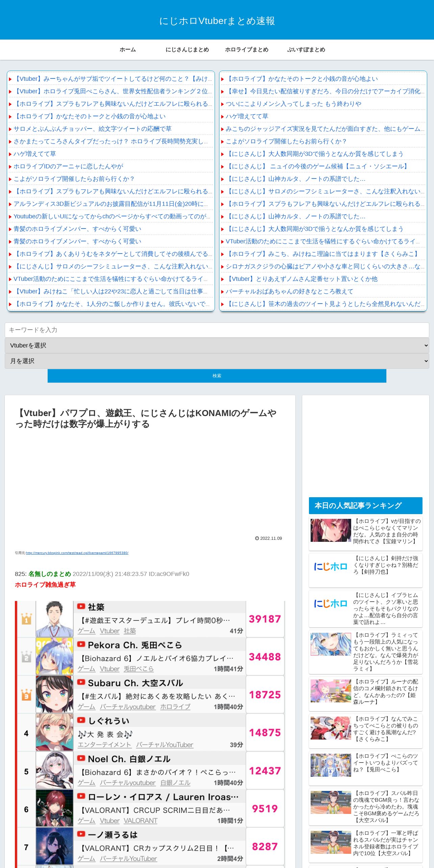434x868 pixels.
Task: Click the 大空スバル 塊魂BGM article thumbnail
Action: click(331, 802)
